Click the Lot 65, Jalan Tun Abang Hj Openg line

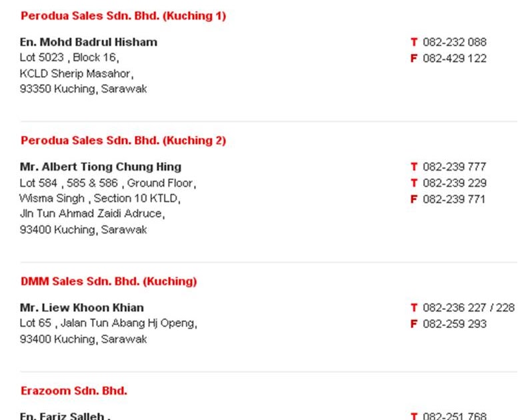click(x=108, y=323)
